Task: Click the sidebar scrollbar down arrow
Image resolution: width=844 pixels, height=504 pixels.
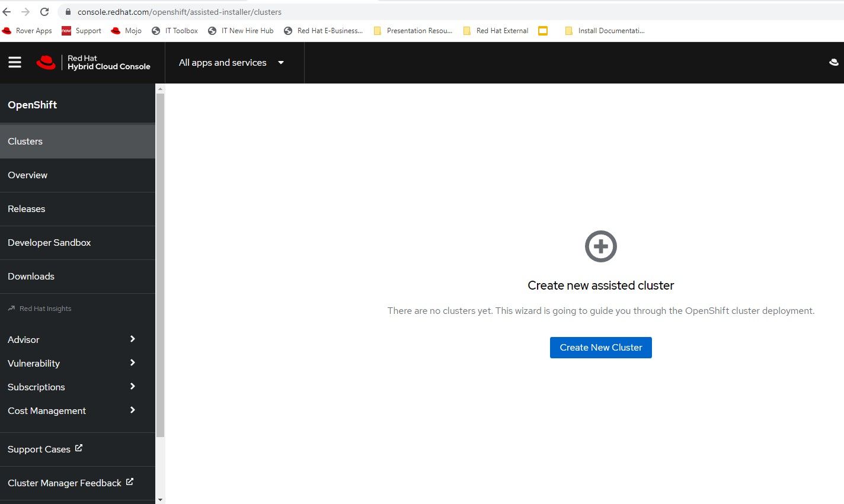Action: click(160, 500)
